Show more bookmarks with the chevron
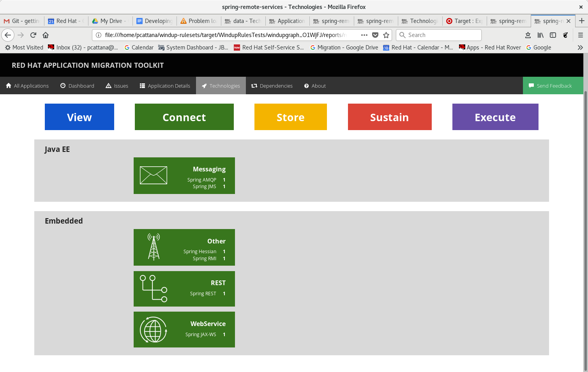 [x=580, y=48]
